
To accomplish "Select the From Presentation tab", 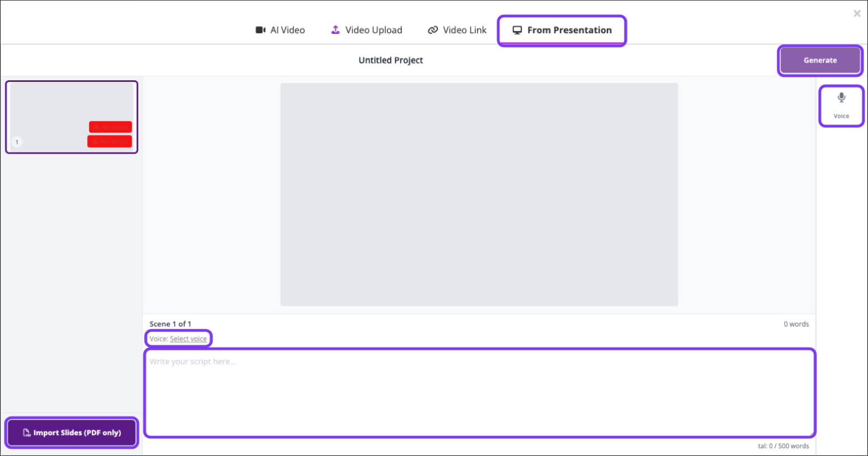I will 562,30.
